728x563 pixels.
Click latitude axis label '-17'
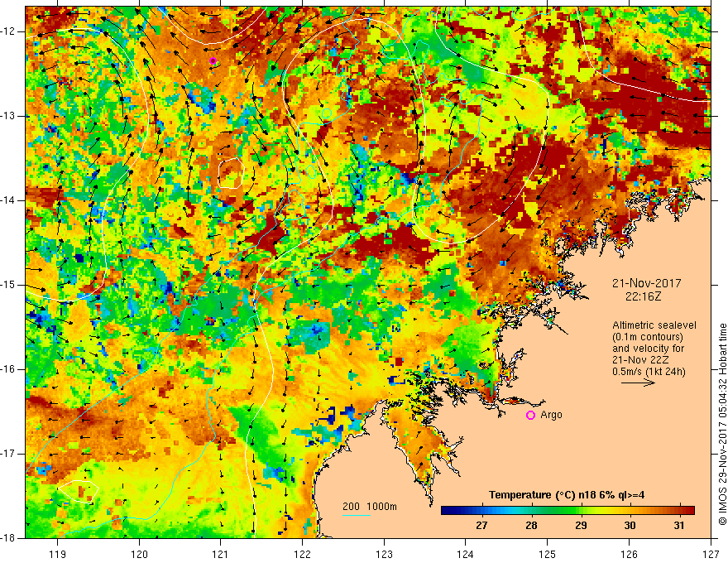click(x=8, y=454)
